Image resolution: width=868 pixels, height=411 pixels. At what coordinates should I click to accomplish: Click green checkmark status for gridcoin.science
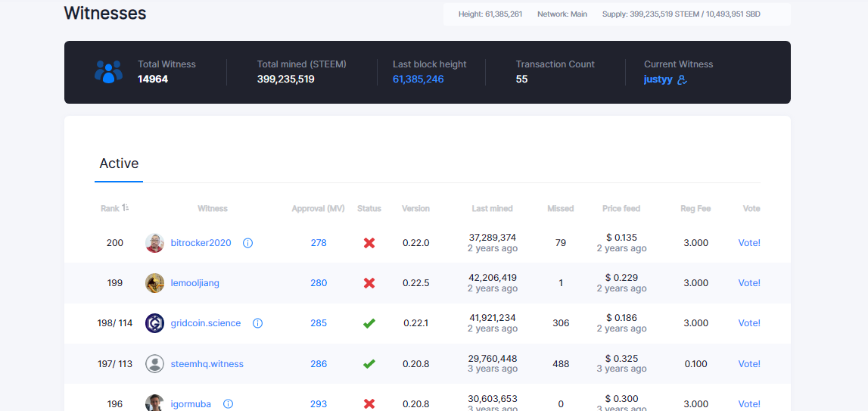[369, 323]
